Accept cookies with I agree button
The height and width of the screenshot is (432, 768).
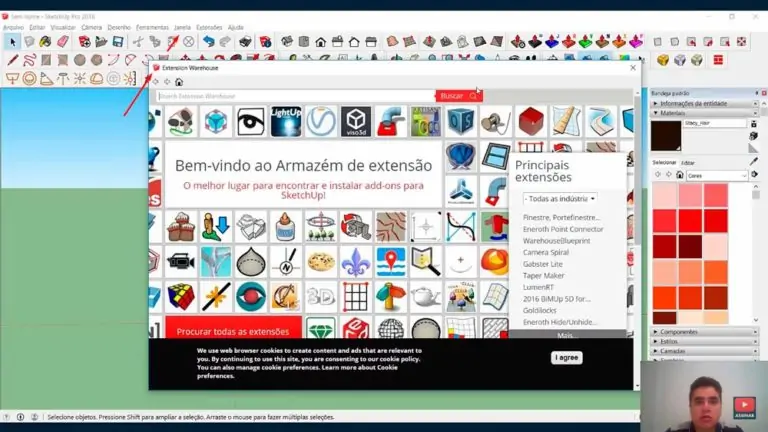(566, 357)
